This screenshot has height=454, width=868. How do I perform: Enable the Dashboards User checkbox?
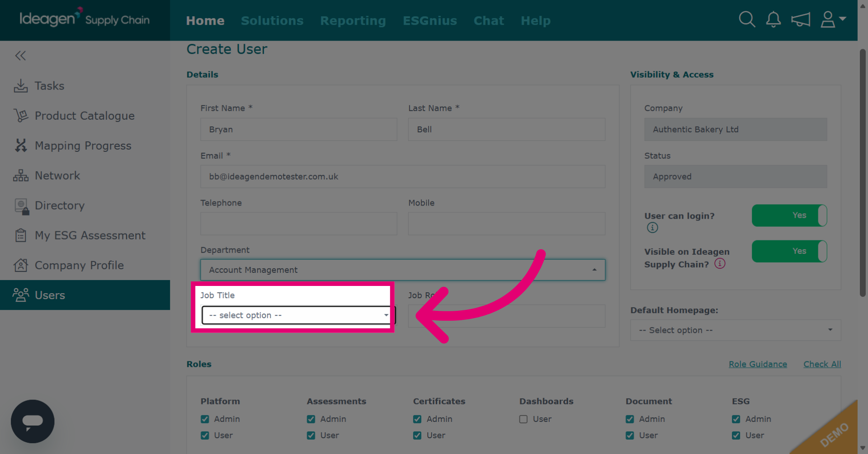coord(524,419)
